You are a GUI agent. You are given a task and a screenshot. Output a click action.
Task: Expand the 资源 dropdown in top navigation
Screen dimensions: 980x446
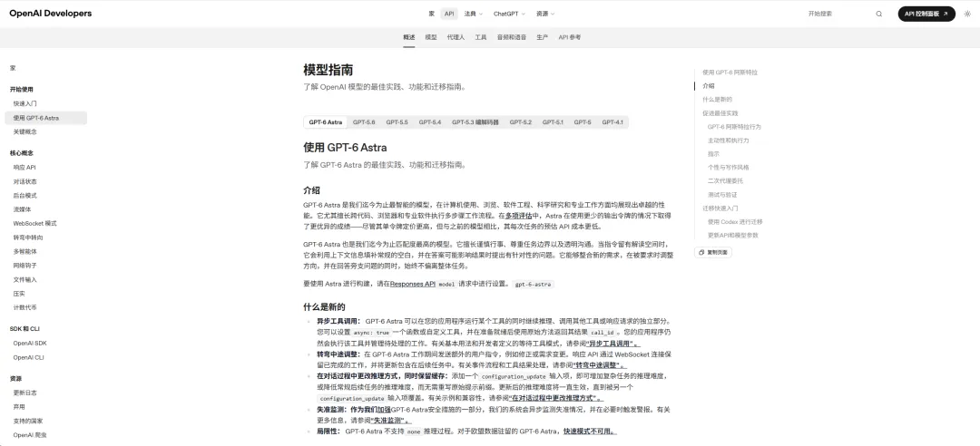click(545, 14)
